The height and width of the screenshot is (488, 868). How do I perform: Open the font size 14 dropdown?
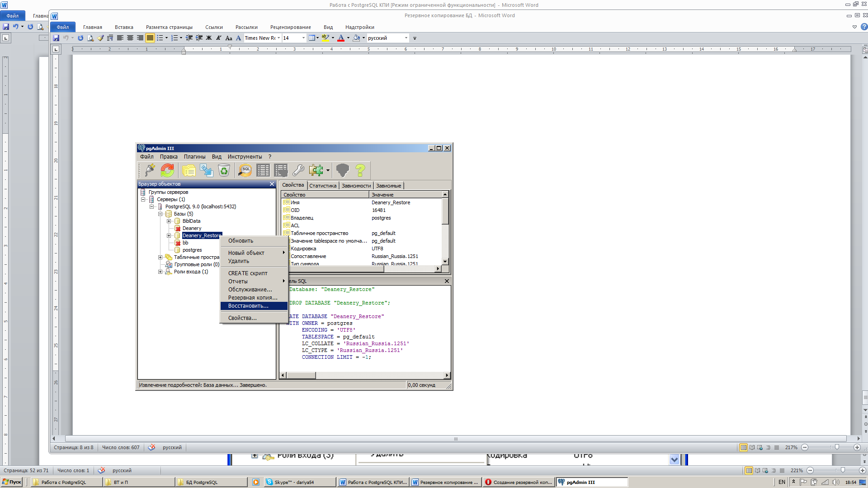(303, 38)
